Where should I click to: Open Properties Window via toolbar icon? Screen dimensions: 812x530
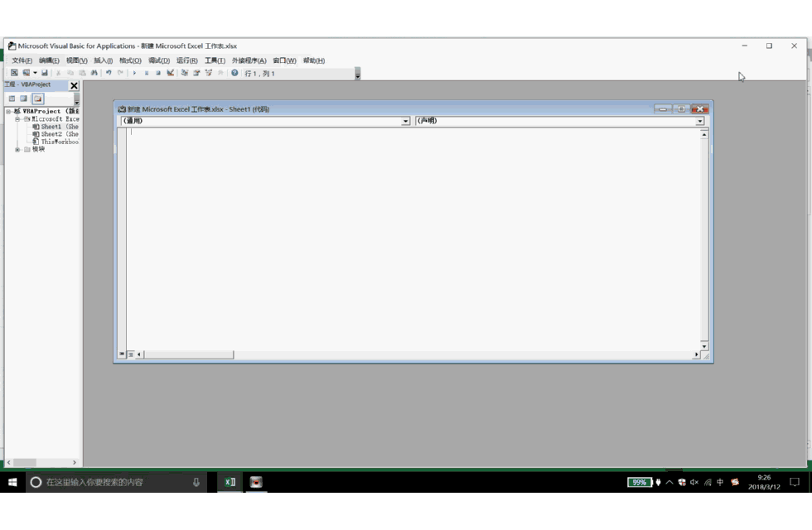tap(196, 73)
